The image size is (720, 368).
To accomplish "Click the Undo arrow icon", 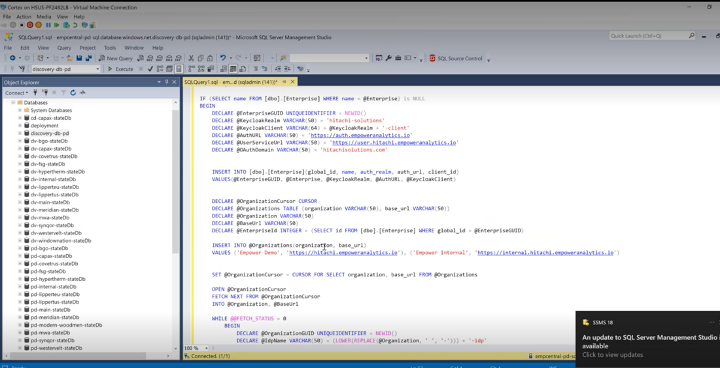I will (x=223, y=58).
